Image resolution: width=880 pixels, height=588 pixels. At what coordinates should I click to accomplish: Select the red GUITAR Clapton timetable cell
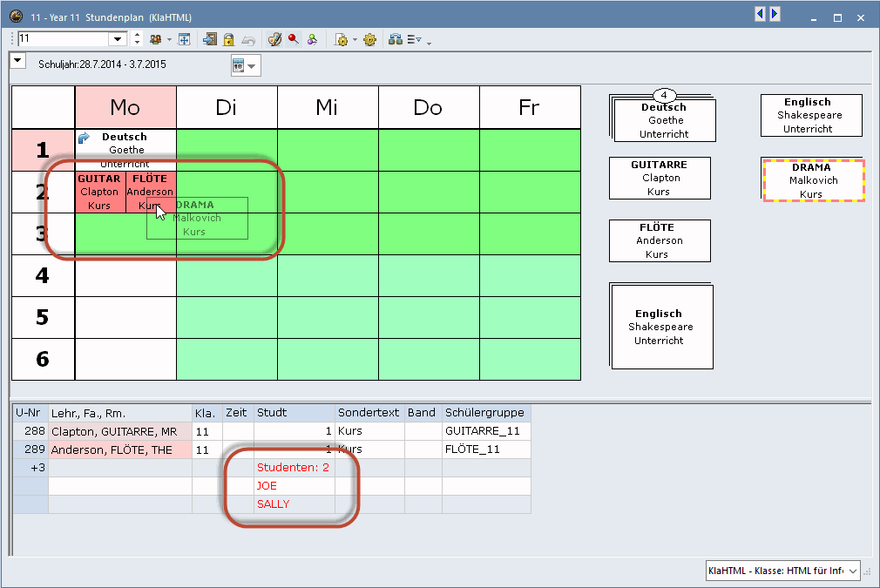pyautogui.click(x=100, y=192)
